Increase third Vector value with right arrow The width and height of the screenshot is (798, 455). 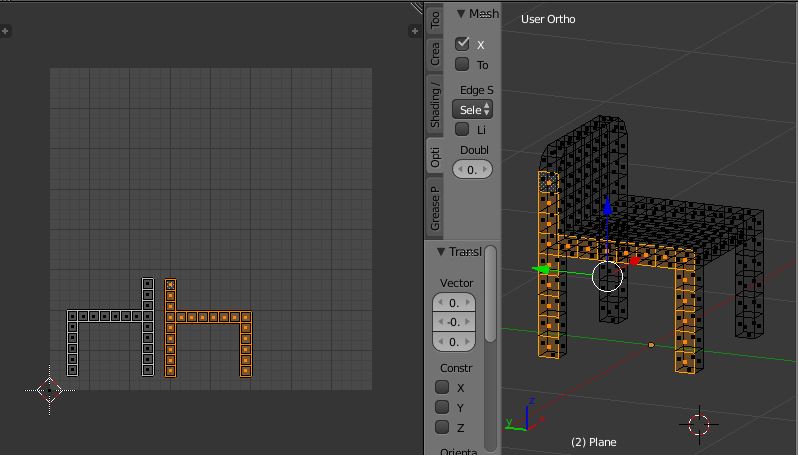point(468,342)
